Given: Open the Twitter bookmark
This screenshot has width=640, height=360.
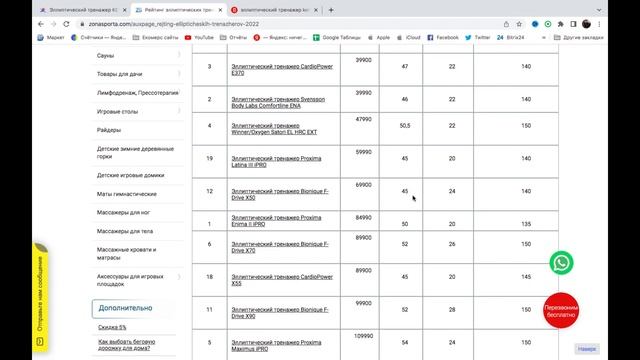Looking at the screenshot, I should coord(478,38).
